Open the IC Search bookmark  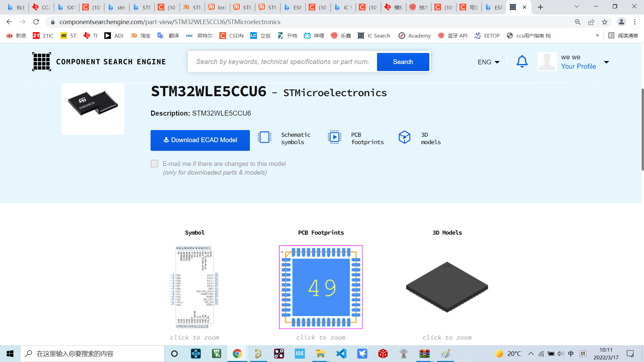pos(374,36)
